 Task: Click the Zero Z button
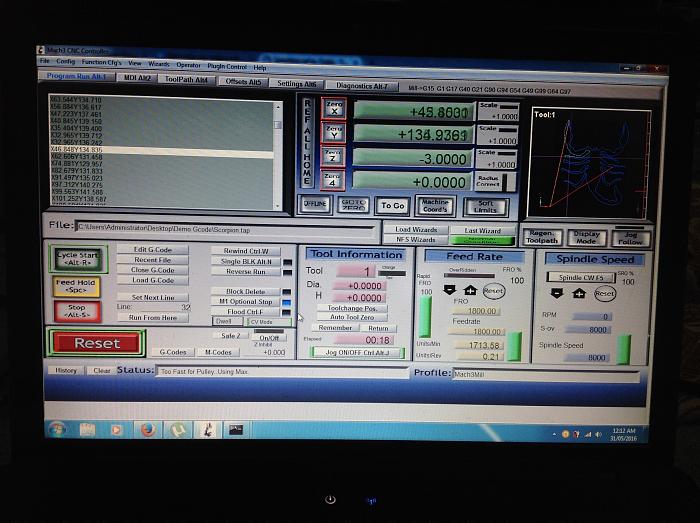(333, 156)
